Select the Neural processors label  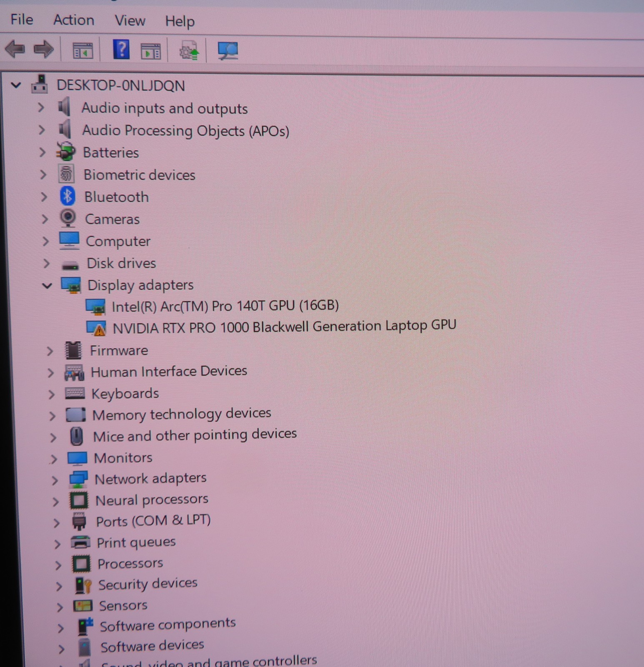coord(152,500)
